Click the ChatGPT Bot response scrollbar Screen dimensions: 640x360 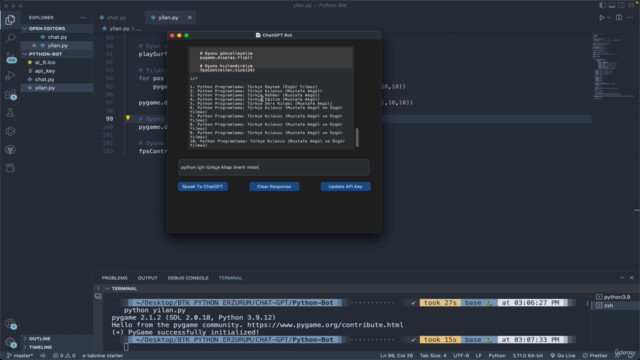click(357, 138)
